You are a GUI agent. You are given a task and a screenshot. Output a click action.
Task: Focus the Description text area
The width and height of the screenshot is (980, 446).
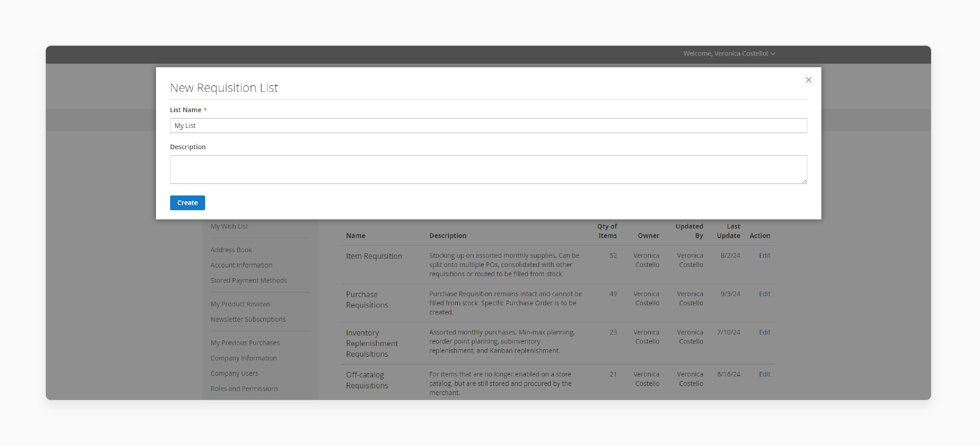(x=488, y=169)
